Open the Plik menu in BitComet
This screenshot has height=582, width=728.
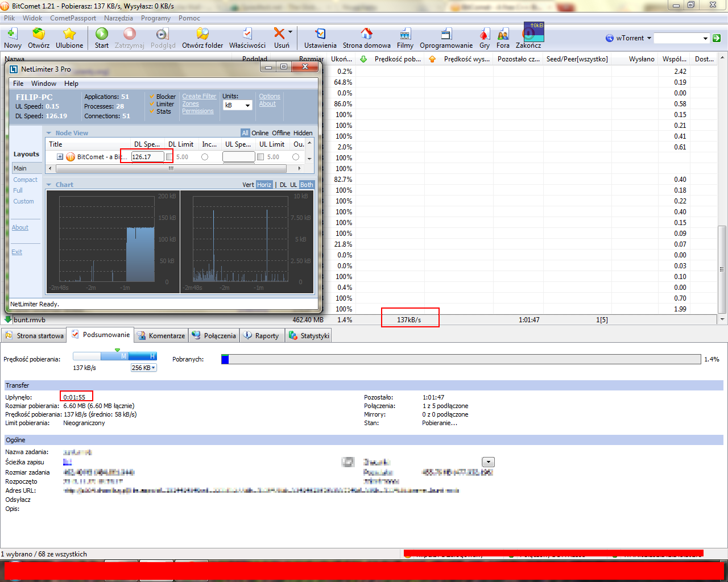[10, 18]
